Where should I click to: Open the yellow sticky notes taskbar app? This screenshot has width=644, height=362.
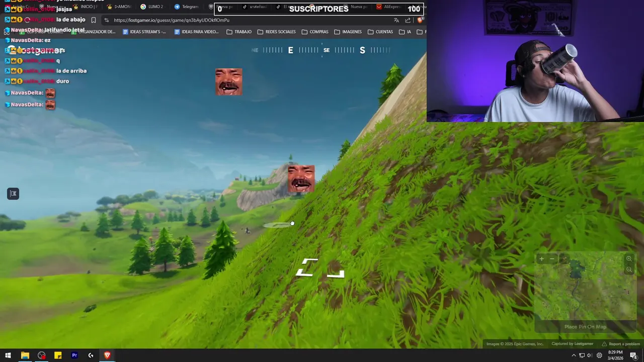pos(58,355)
